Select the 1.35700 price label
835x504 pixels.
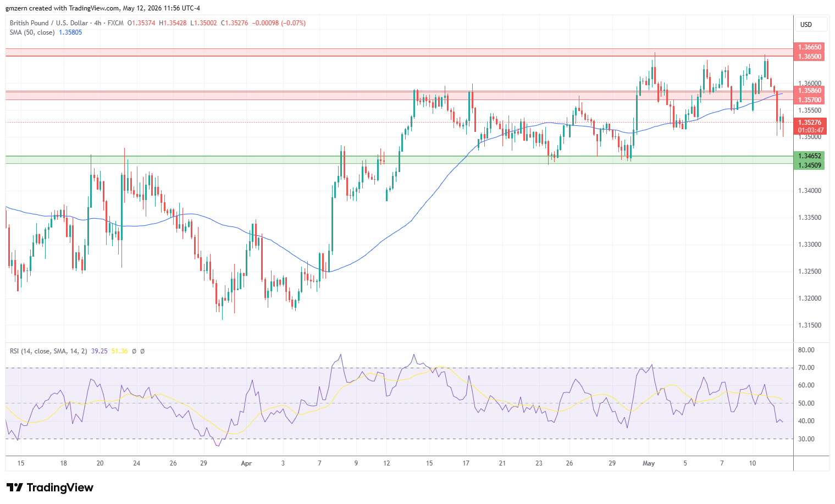pos(810,100)
